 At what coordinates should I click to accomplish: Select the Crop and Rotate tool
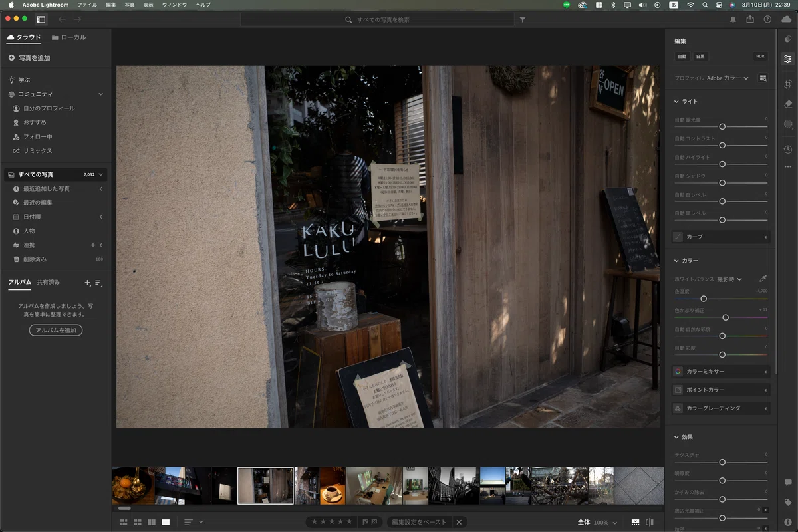pos(788,84)
